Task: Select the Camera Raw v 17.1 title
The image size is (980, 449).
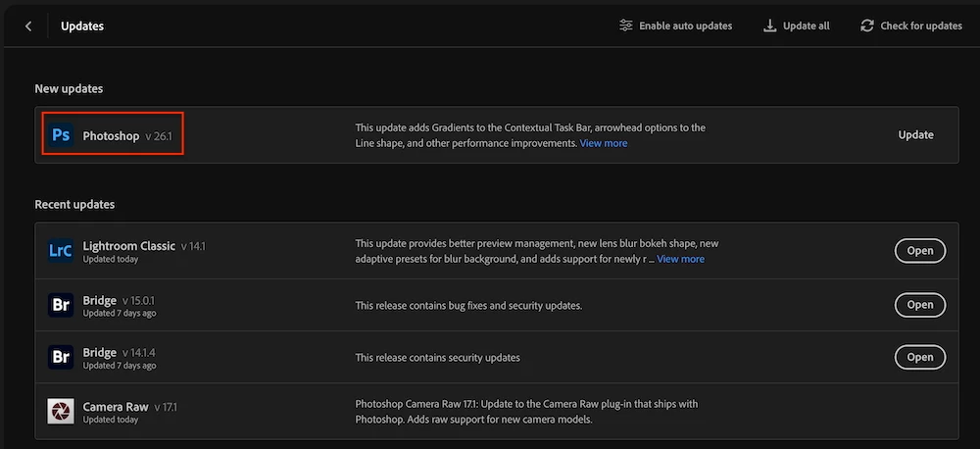Action: click(116, 406)
